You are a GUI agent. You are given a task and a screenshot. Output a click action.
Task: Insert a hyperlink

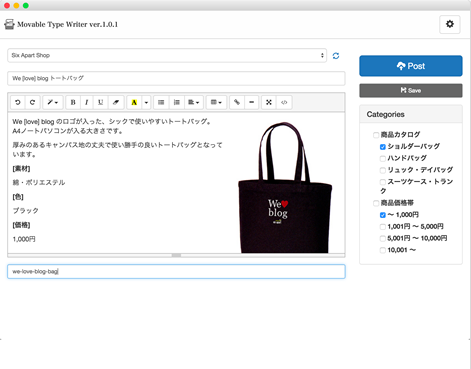[237, 102]
